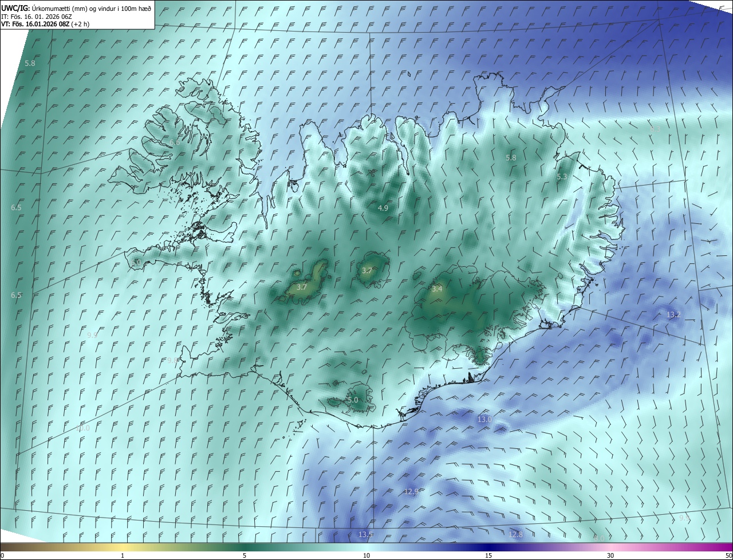The image size is (733, 560).
Task: Click the 13.0 value label
Action: (x=484, y=420)
